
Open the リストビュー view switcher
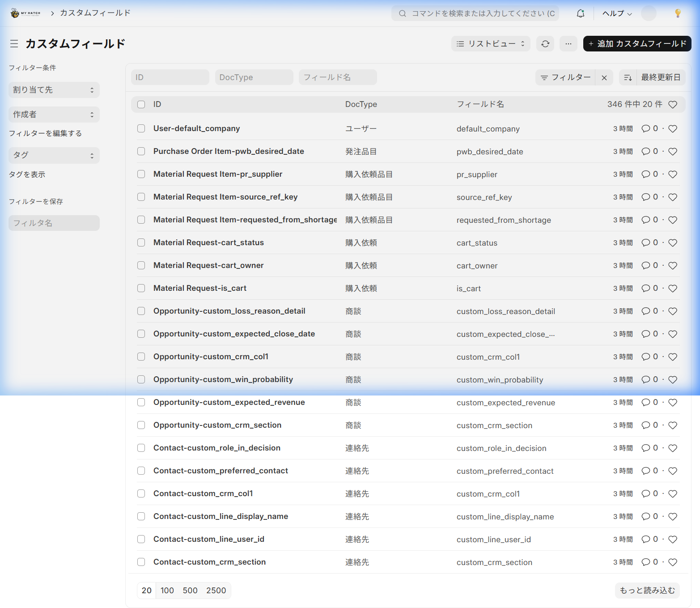coord(490,44)
